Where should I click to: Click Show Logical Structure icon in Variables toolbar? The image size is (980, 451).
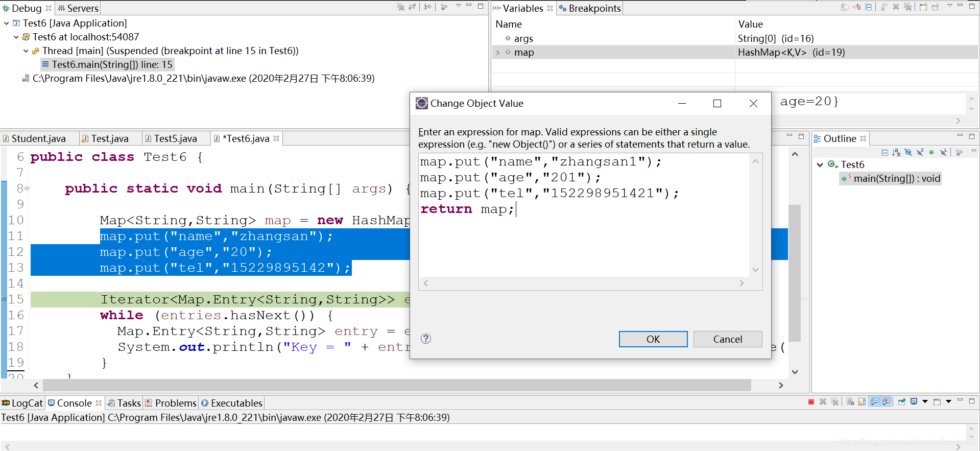click(856, 7)
